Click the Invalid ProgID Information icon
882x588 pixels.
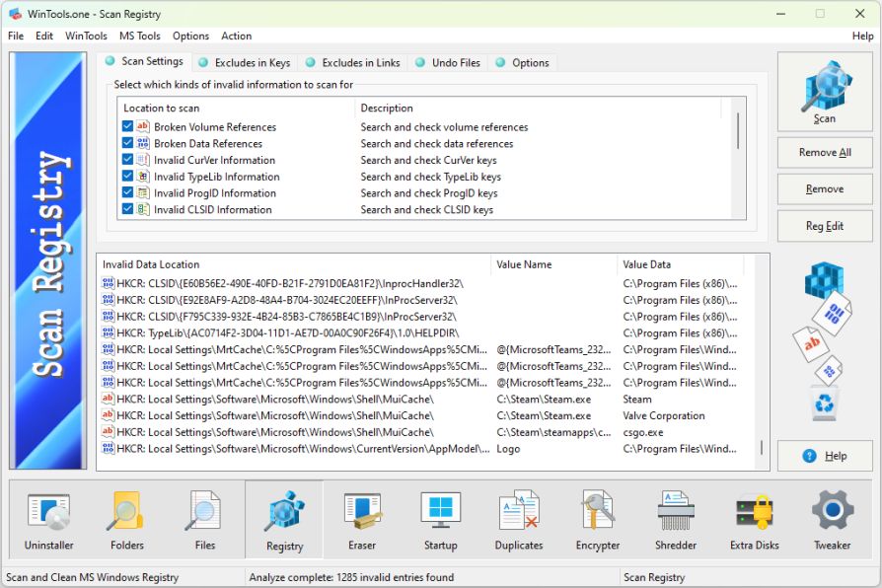tap(143, 192)
